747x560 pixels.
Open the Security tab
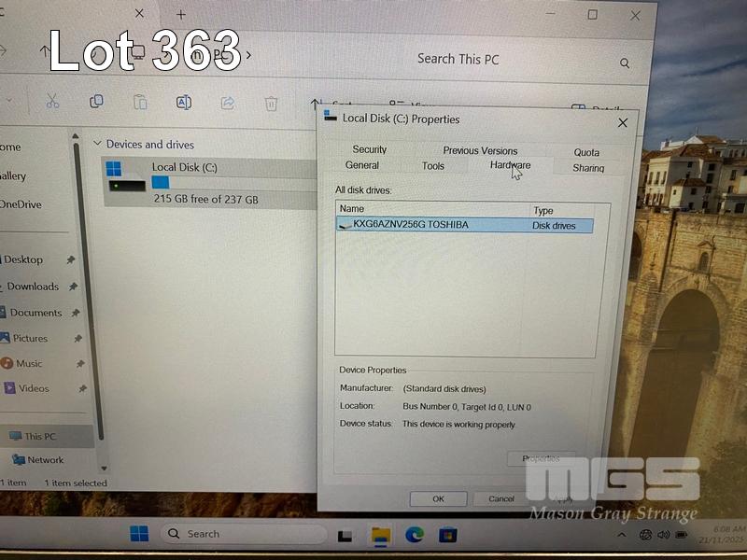pos(370,149)
